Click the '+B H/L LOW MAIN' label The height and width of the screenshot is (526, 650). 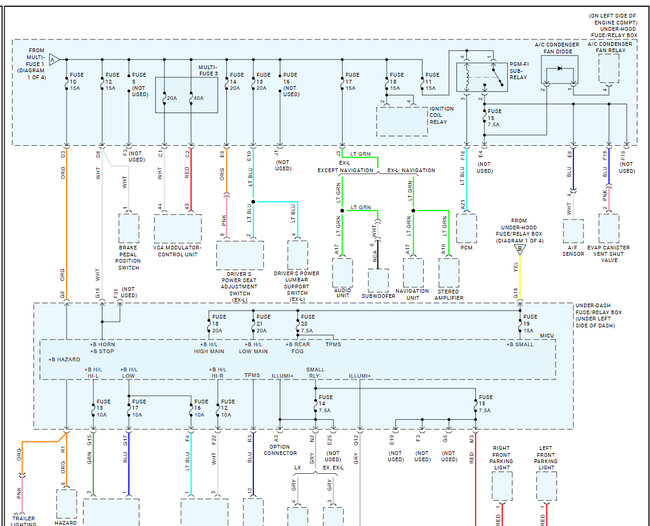[x=253, y=348]
